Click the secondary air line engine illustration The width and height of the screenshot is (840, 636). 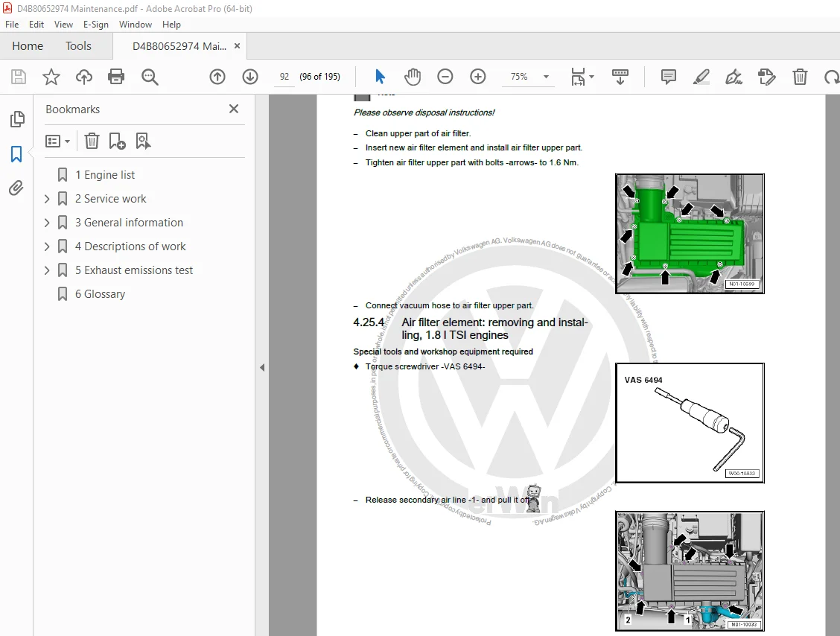(690, 571)
